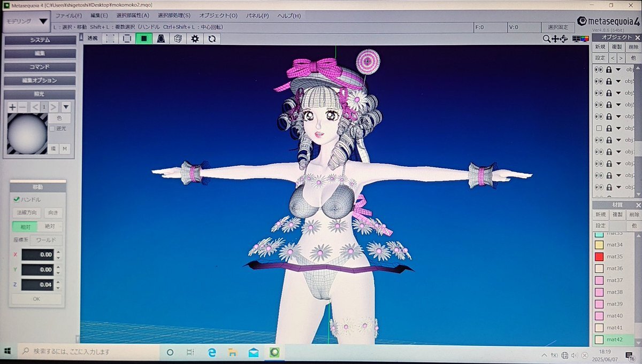Screen dimensions: 642x364
Task: Open view settings with the gear icon
Action: pyautogui.click(x=195, y=38)
